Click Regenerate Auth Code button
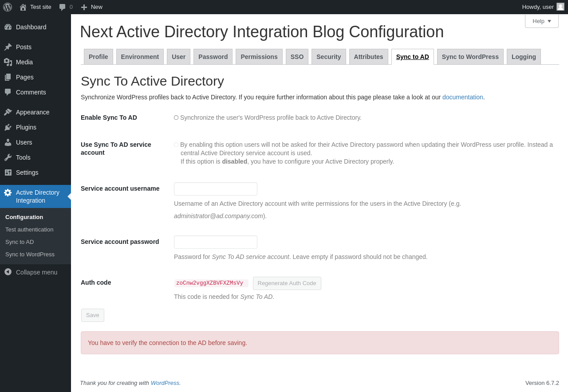The height and width of the screenshot is (392, 568). pos(287,283)
